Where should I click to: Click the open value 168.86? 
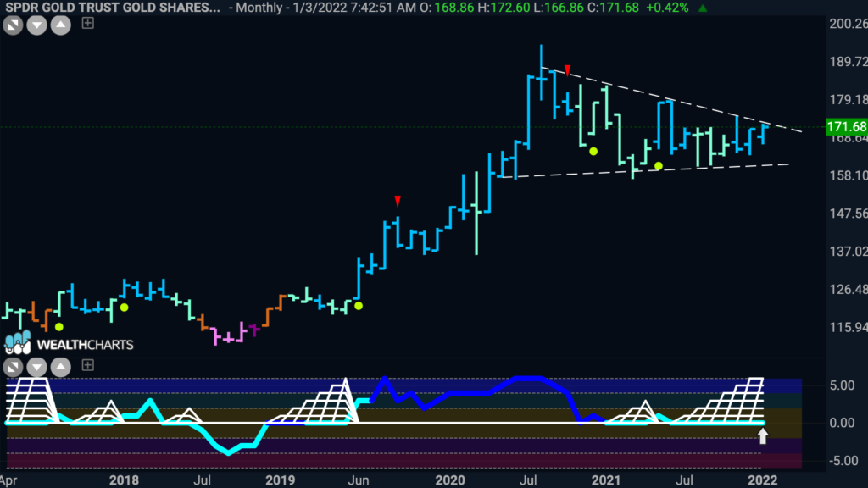click(453, 8)
